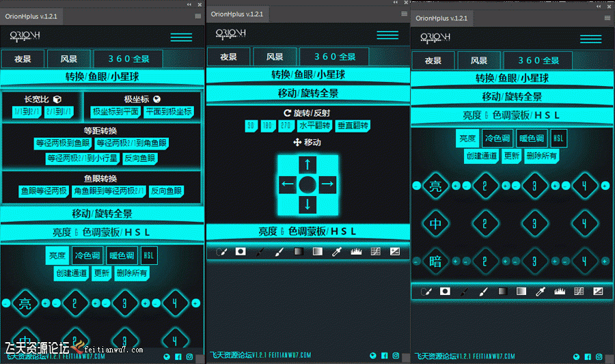This screenshot has height=364, width=615.
Task: Click the 极坐标到平面 button
Action: [x=115, y=111]
